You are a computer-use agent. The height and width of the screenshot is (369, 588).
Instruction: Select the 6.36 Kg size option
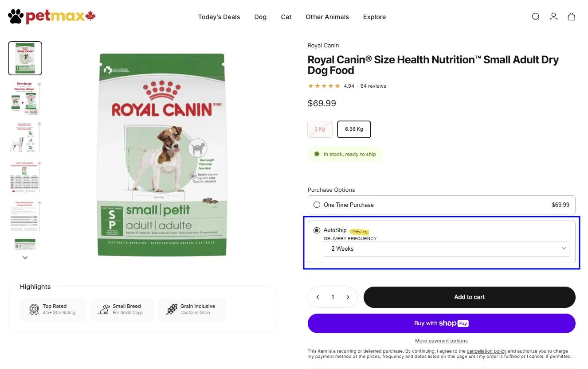(353, 129)
